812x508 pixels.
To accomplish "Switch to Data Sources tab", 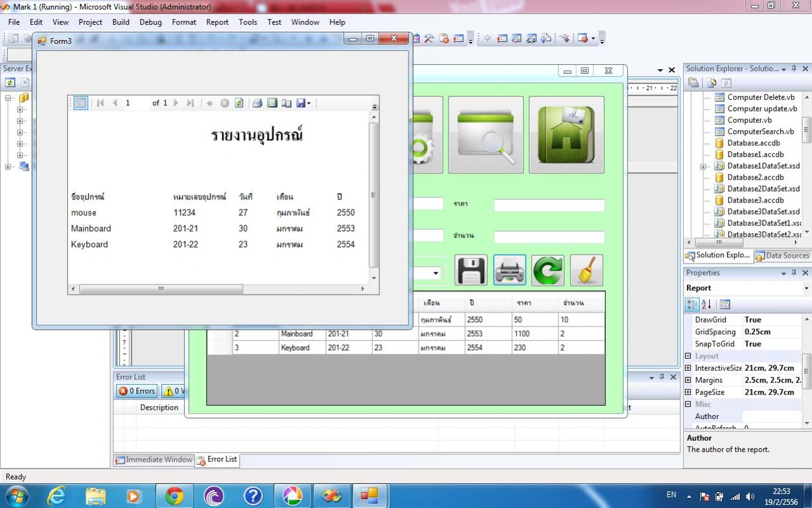I will (782, 255).
